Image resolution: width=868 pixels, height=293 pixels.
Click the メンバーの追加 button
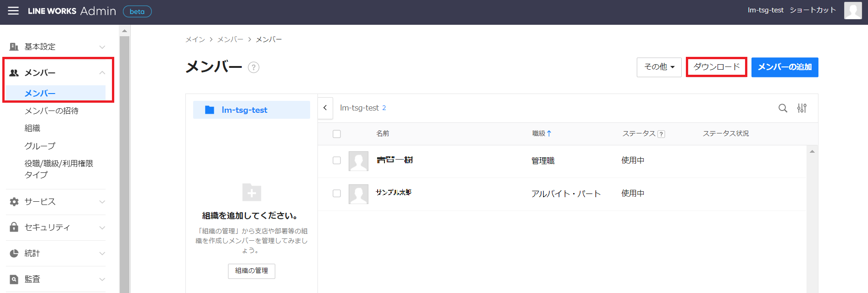point(785,67)
